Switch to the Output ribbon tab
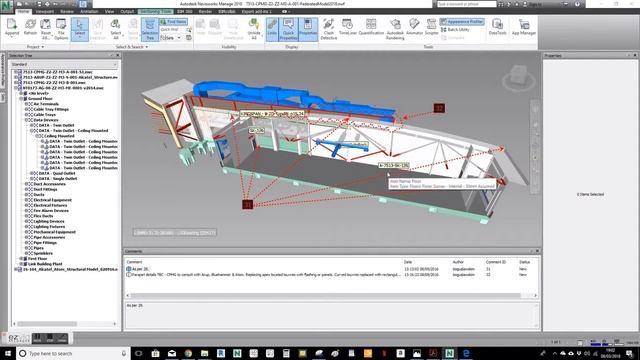 point(127,11)
